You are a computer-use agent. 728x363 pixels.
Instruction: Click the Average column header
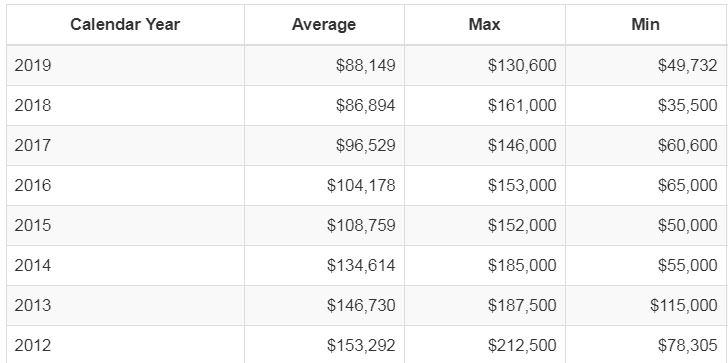(x=324, y=25)
